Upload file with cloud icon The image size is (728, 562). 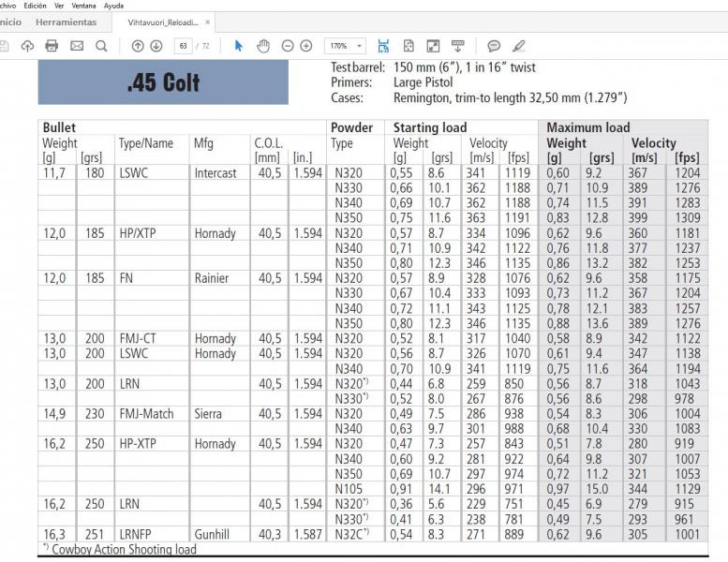pyautogui.click(x=27, y=46)
